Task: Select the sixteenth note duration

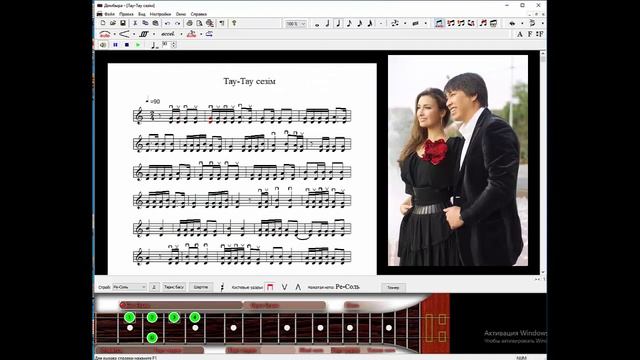Action: pos(360,24)
